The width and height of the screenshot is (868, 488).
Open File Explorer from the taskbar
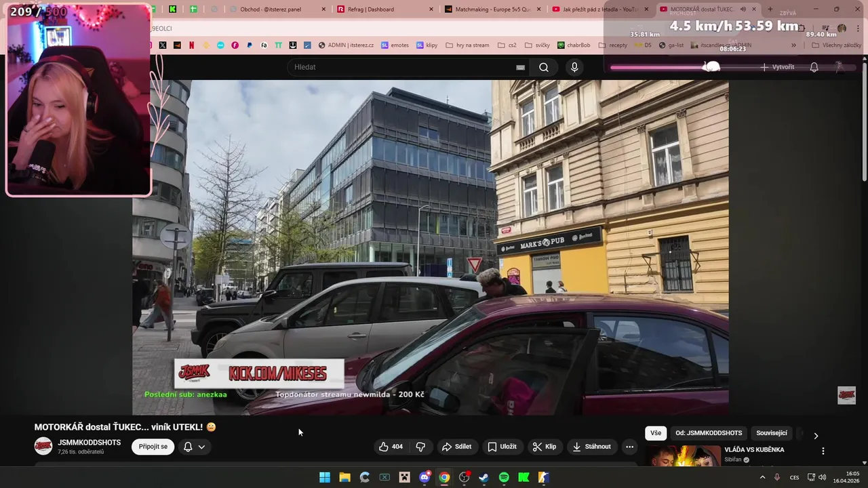[344, 477]
